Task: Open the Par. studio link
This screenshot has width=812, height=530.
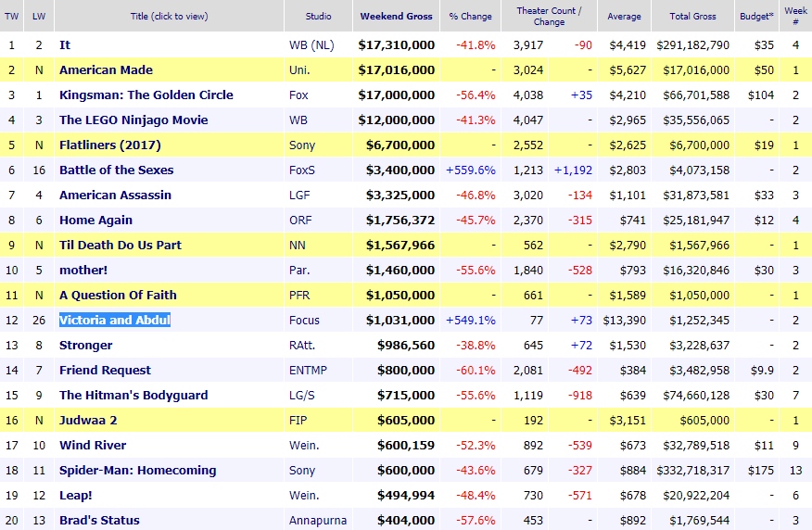Action: [299, 271]
